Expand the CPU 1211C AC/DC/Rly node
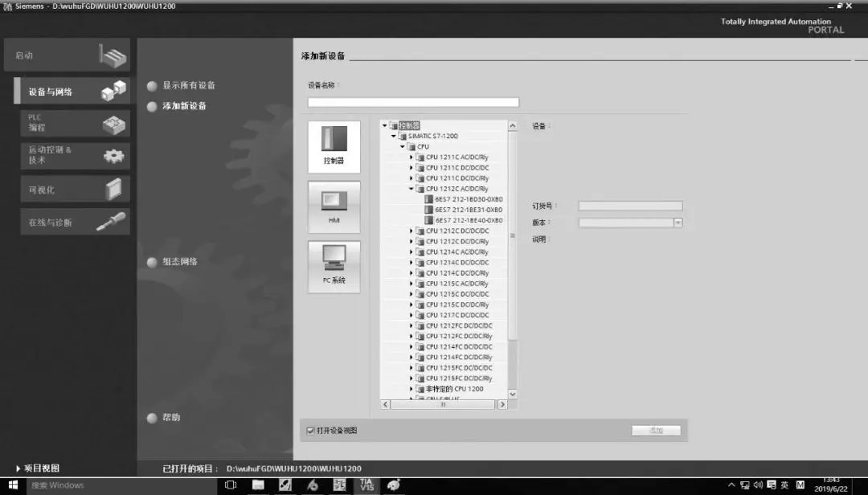This screenshot has width=868, height=495. coord(411,157)
